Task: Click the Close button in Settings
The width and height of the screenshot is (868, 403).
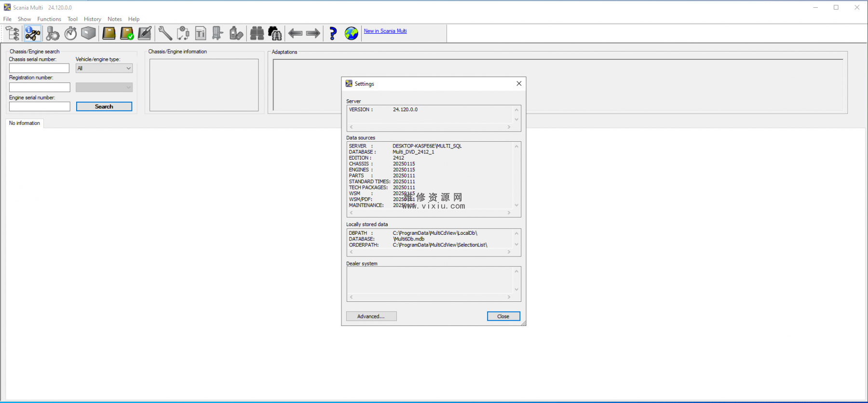Action: coord(503,316)
